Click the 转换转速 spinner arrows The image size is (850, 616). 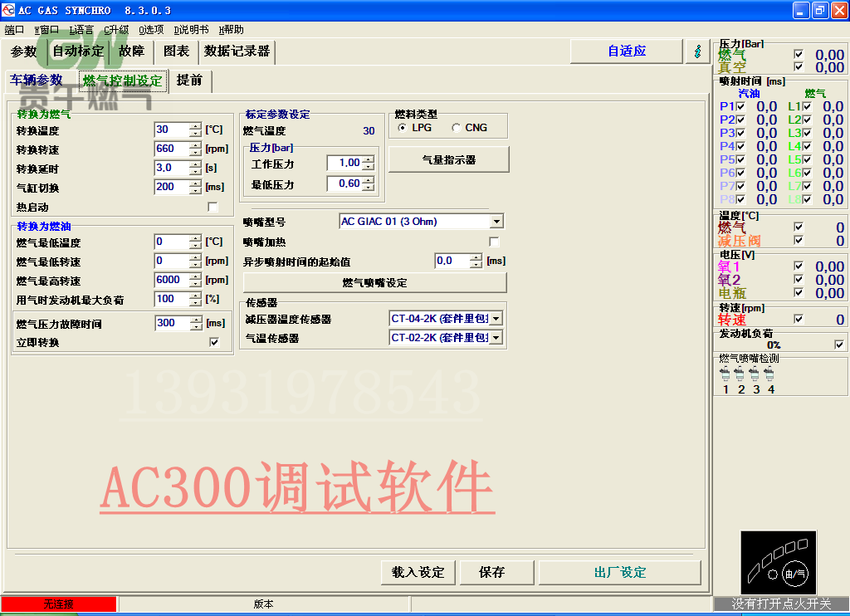[x=195, y=149]
